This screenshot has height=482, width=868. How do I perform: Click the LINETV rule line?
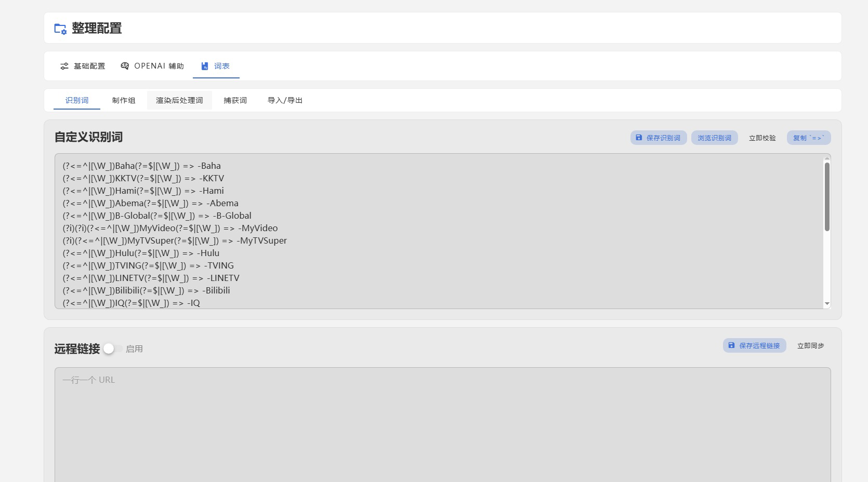pos(151,278)
